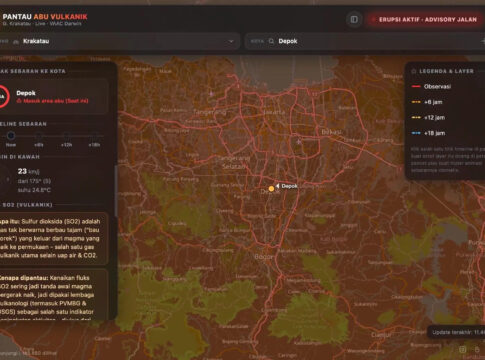Click the square map control icon at bottom right
Viewport: 485px width, 360px height.
pos(463,349)
